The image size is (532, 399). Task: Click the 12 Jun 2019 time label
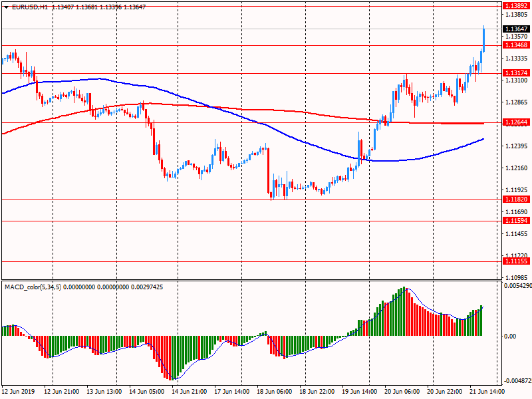(x=19, y=391)
